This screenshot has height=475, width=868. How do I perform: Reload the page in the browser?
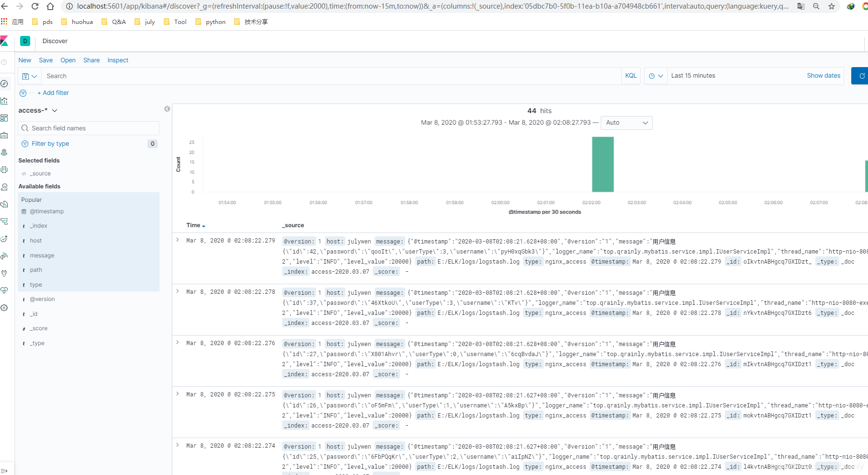coord(35,6)
